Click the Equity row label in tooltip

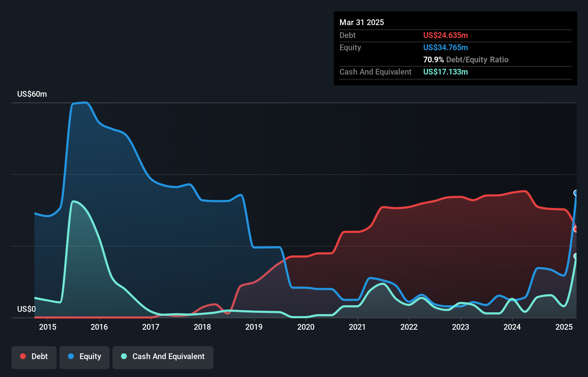(x=350, y=47)
